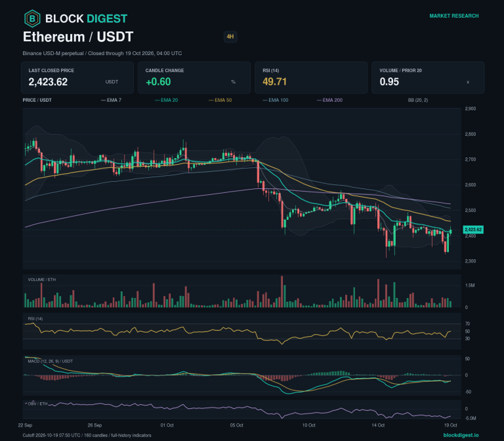Click the volume ratio 0.95 value
Viewport: 504px width, 441px height.
pos(389,82)
